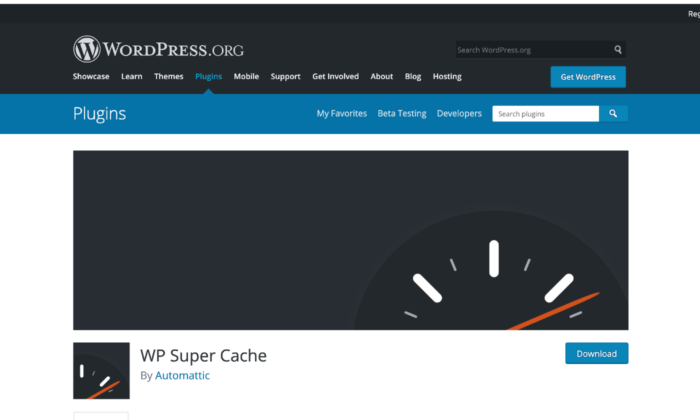Click the WP Super Cache banner image
The height and width of the screenshot is (420, 700).
coord(350,240)
